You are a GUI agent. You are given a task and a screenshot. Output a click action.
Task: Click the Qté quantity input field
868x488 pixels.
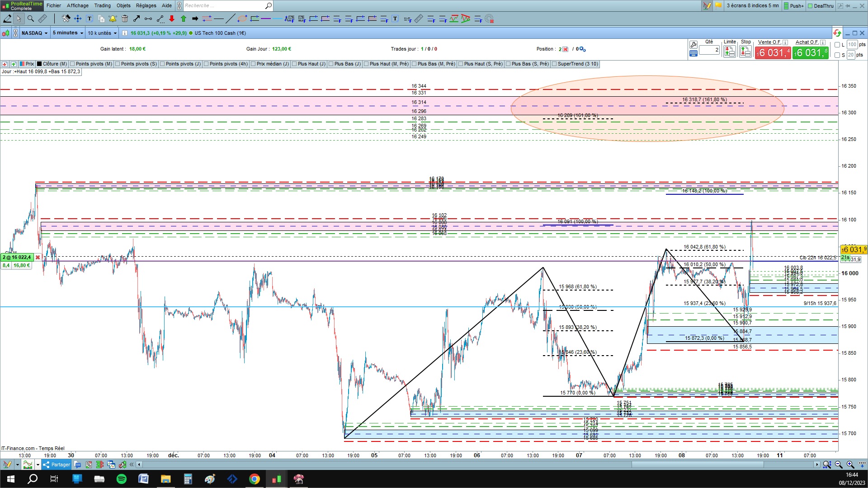pyautogui.click(x=709, y=50)
